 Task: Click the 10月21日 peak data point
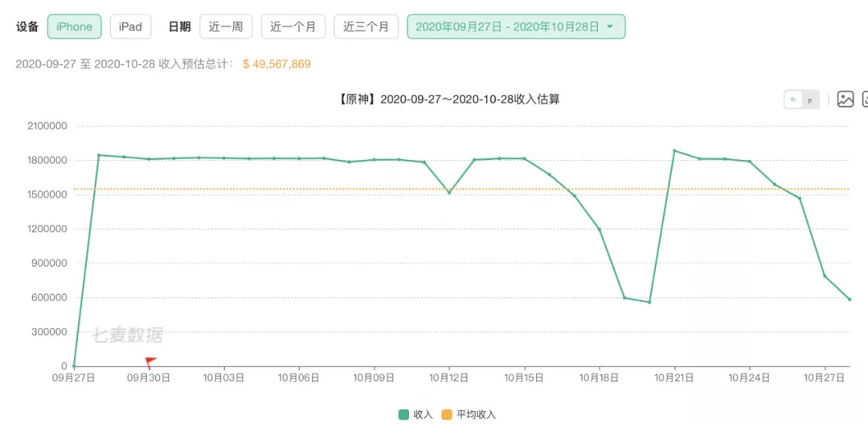(674, 151)
